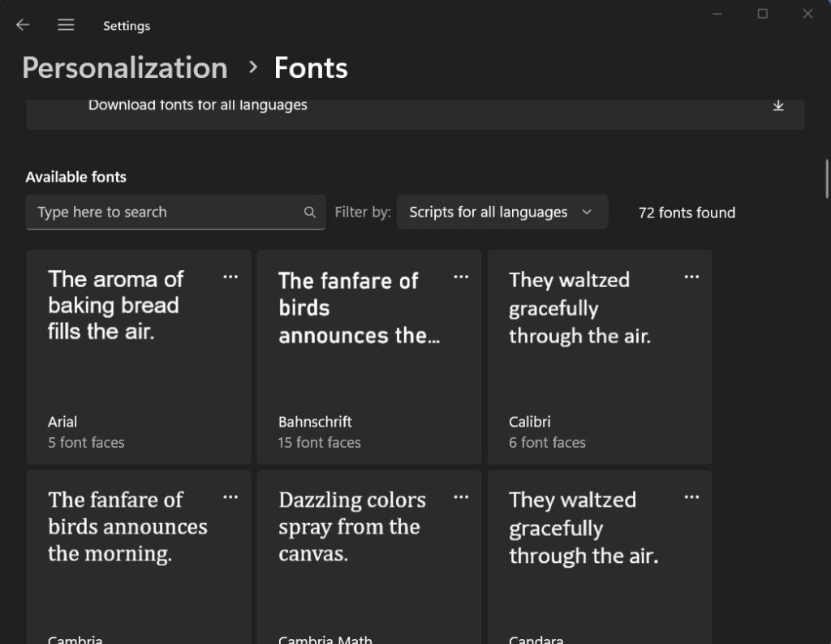The width and height of the screenshot is (831, 644).
Task: Open the Candara font card options menu
Action: (x=691, y=496)
